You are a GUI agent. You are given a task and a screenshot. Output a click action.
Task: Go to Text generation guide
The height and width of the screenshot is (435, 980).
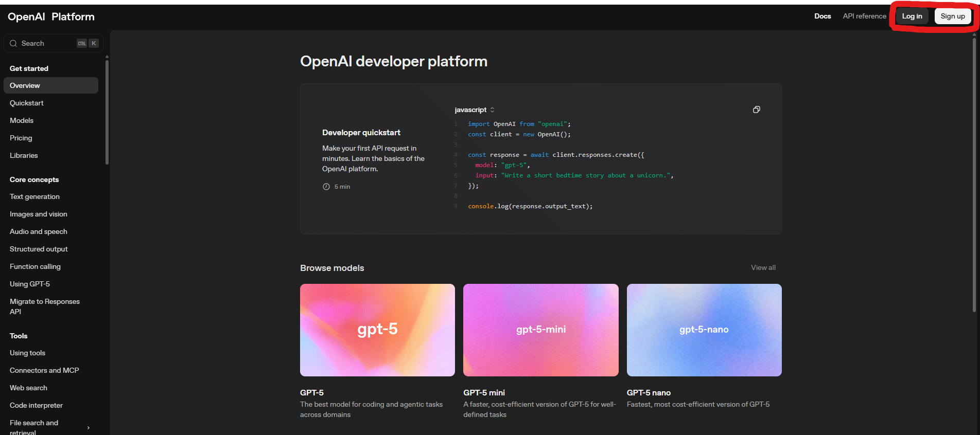34,196
